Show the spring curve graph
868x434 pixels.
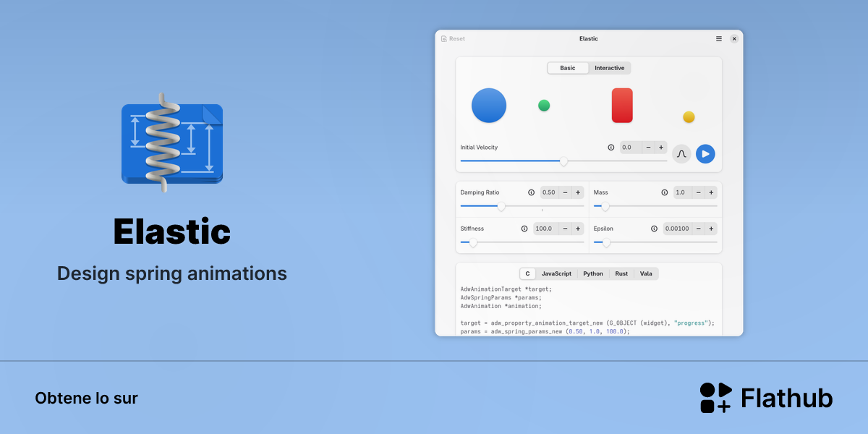(681, 153)
